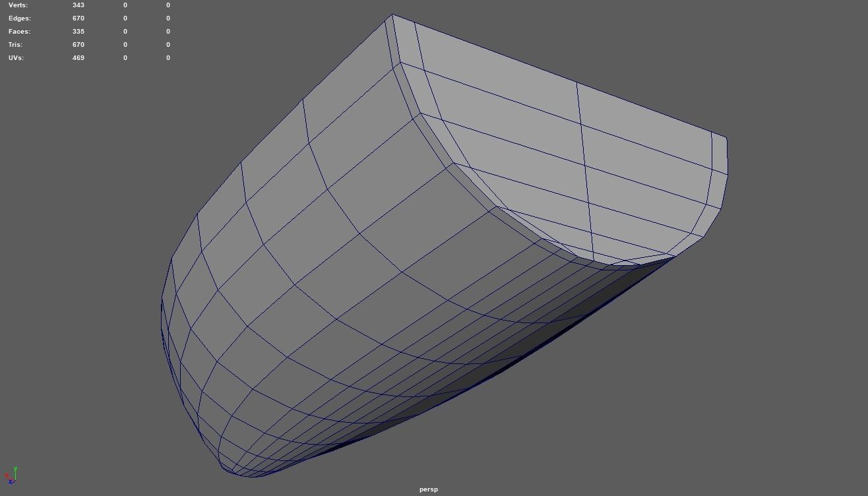868x496 pixels.
Task: Select the 'UVs:' heads-up display label
Action: (16, 58)
